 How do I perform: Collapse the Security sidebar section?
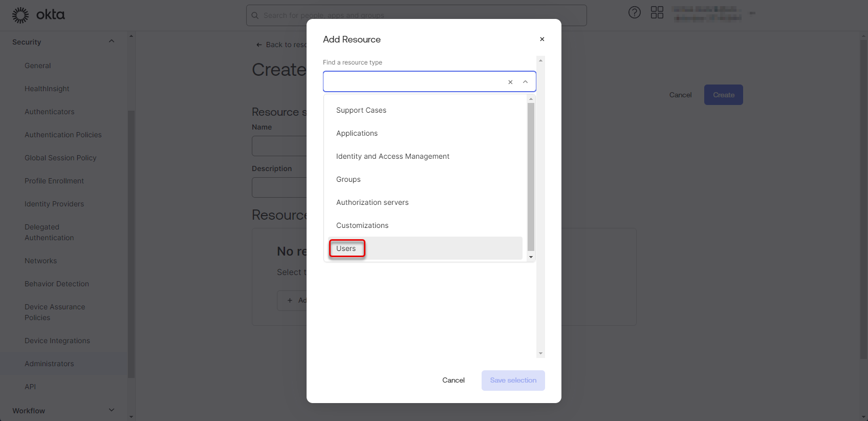click(112, 41)
